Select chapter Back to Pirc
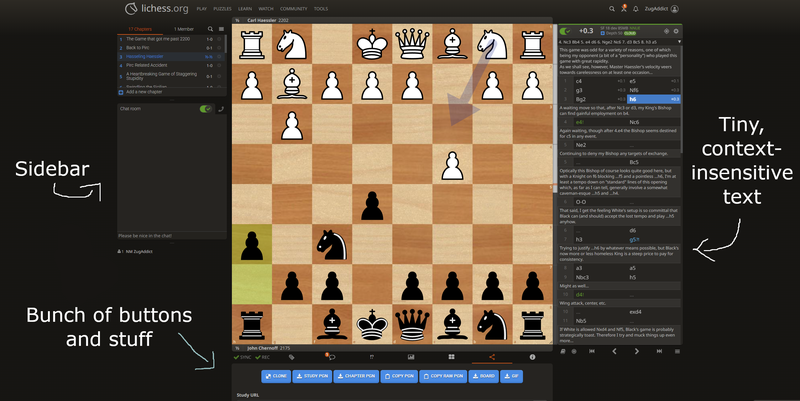The height and width of the screenshot is (401, 800). [x=170, y=47]
